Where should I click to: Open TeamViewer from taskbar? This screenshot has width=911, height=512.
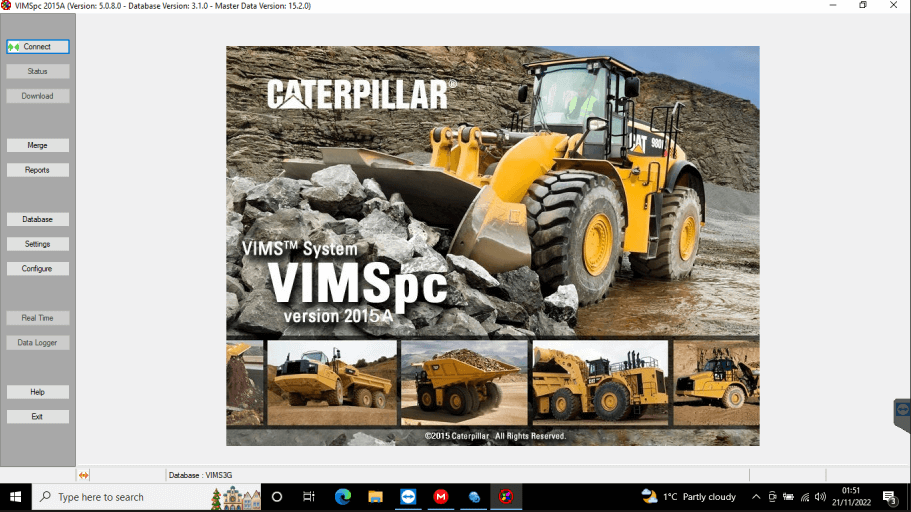pyautogui.click(x=408, y=497)
